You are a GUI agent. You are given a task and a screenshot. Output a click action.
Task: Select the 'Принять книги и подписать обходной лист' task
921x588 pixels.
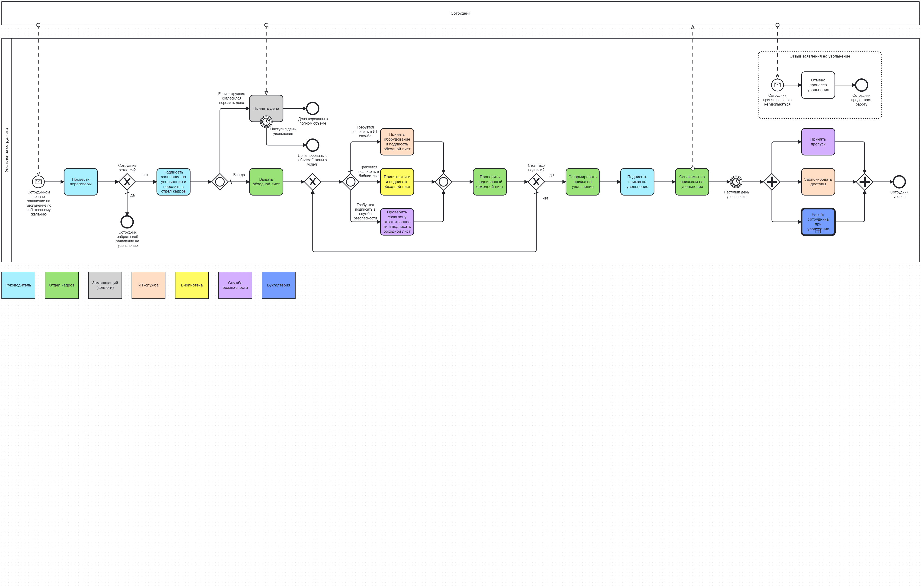397,182
